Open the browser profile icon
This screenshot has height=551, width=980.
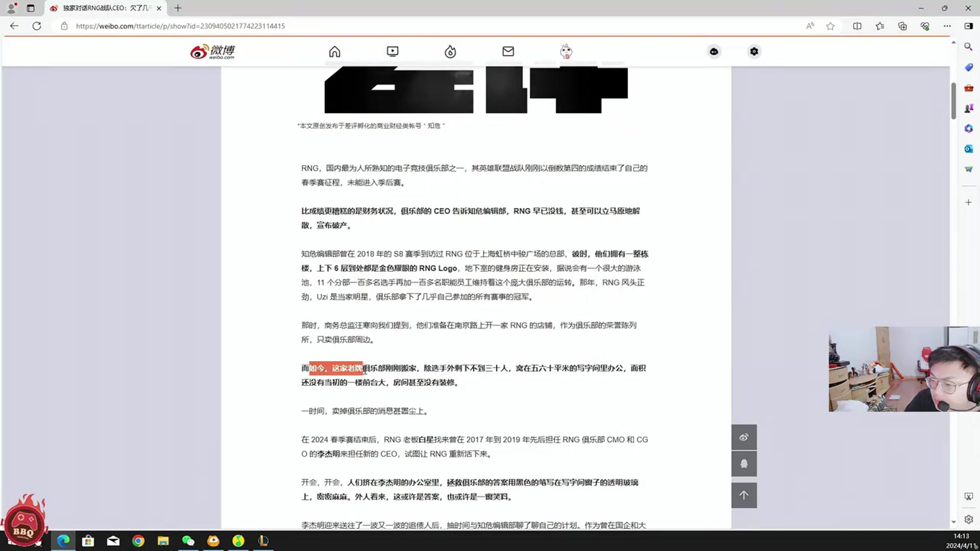coord(11,8)
